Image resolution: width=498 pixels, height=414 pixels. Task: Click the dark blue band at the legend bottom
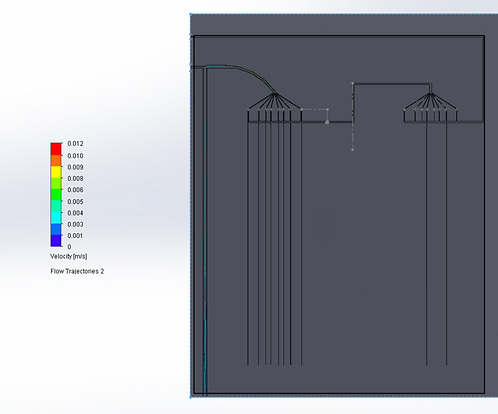(x=56, y=241)
